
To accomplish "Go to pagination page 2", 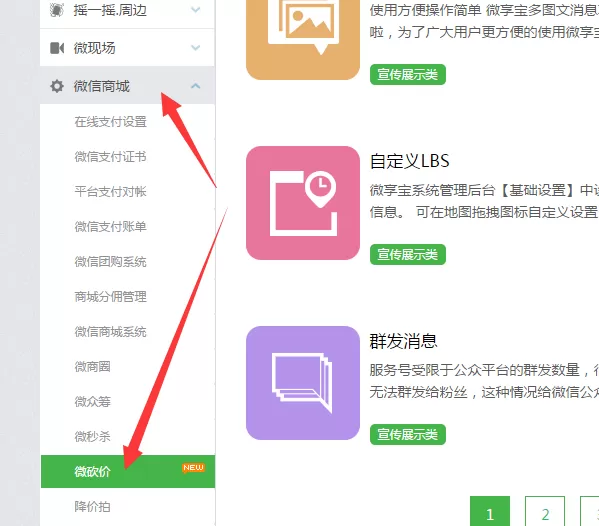I will [x=545, y=512].
